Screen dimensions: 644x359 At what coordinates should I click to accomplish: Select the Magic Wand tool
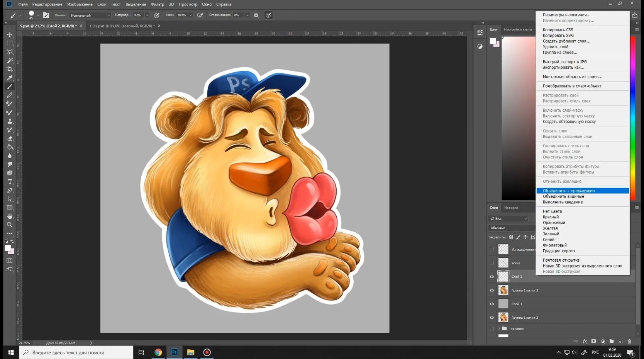click(x=10, y=60)
